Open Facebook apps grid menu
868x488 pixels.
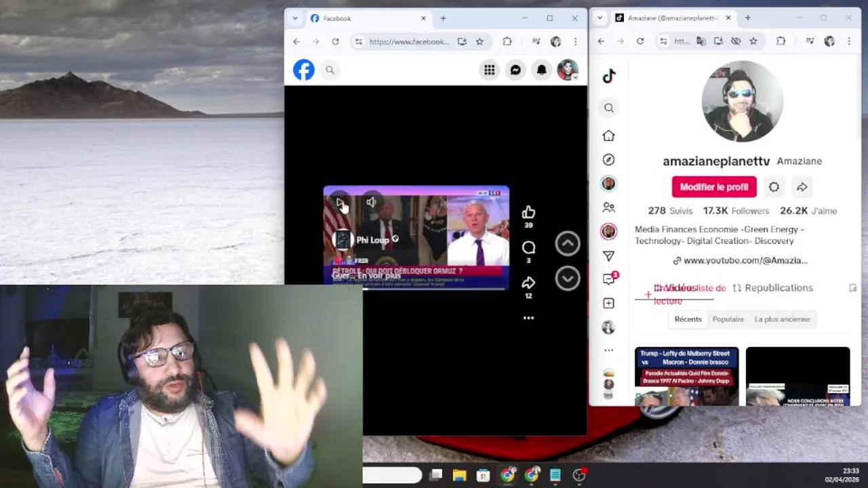(489, 70)
